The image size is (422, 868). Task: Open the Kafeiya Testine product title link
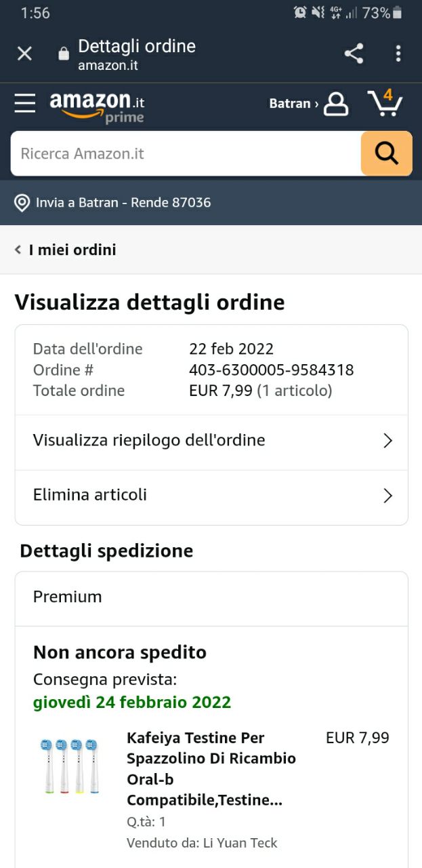211,769
